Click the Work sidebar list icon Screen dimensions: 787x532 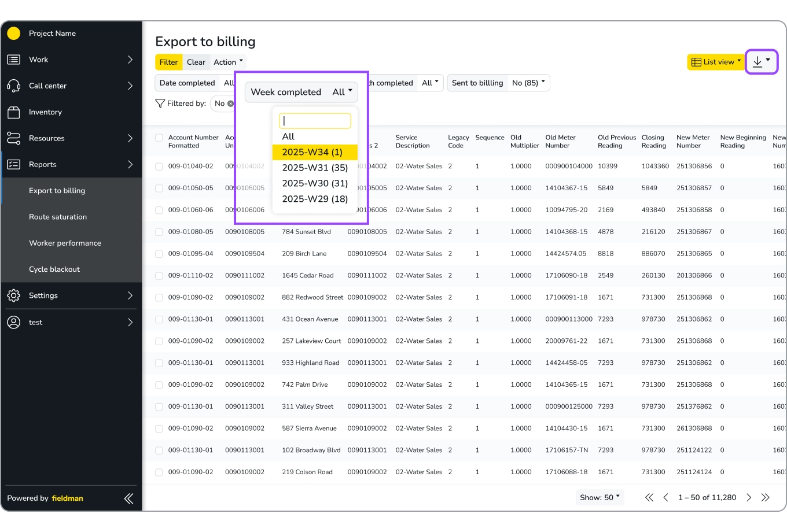coord(14,60)
